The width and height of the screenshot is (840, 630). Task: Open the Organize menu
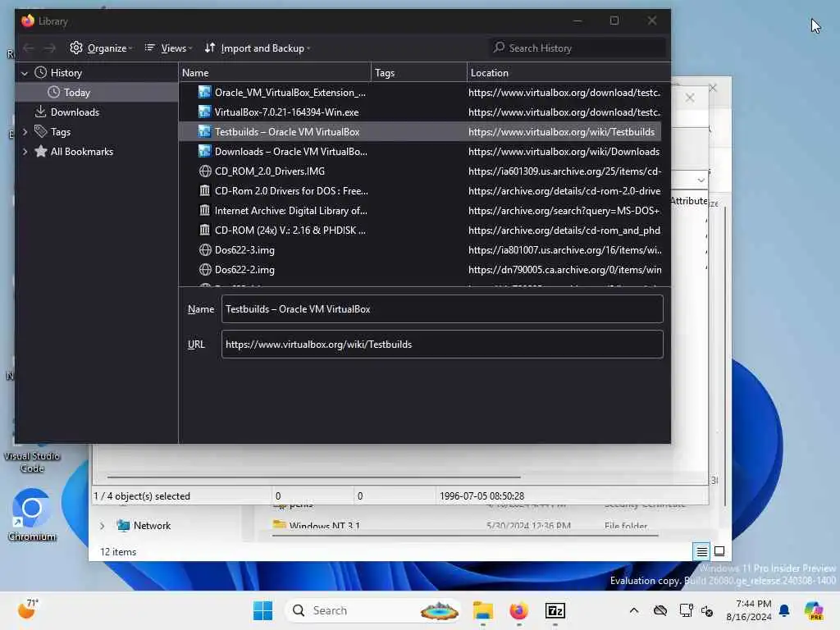pos(101,48)
